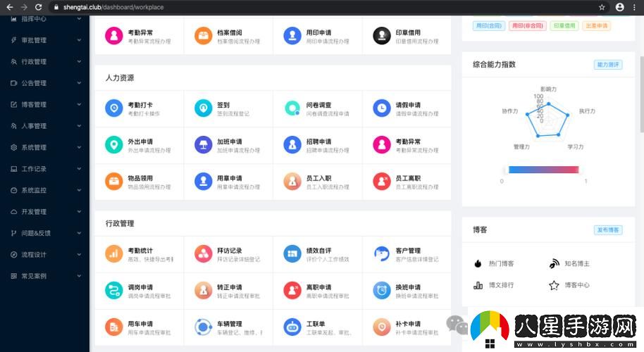This screenshot has height=352, width=644.
Task: Open the 用车申请 icon
Action: (x=114, y=327)
